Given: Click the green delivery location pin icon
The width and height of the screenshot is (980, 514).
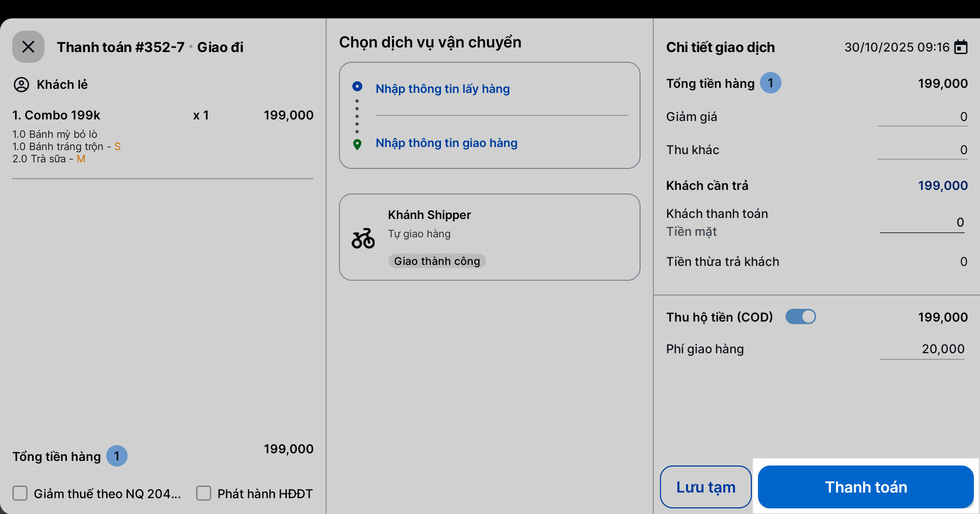Looking at the screenshot, I should pyautogui.click(x=357, y=144).
